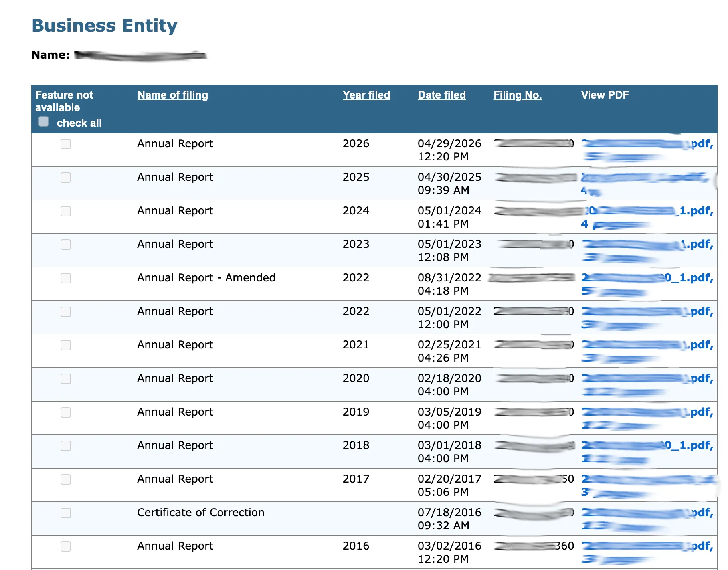Check the 2020 Annual Report row checkbox
728x570 pixels.
(66, 379)
